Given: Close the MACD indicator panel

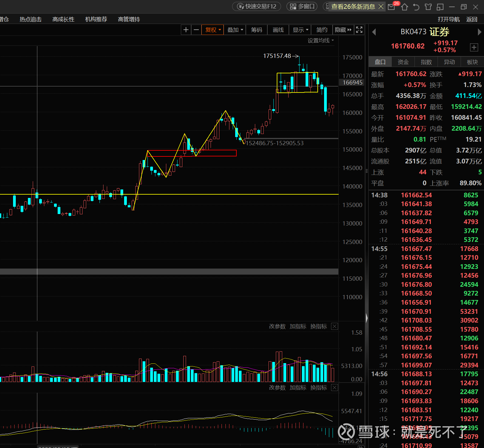Looking at the screenshot, I should [334, 388].
